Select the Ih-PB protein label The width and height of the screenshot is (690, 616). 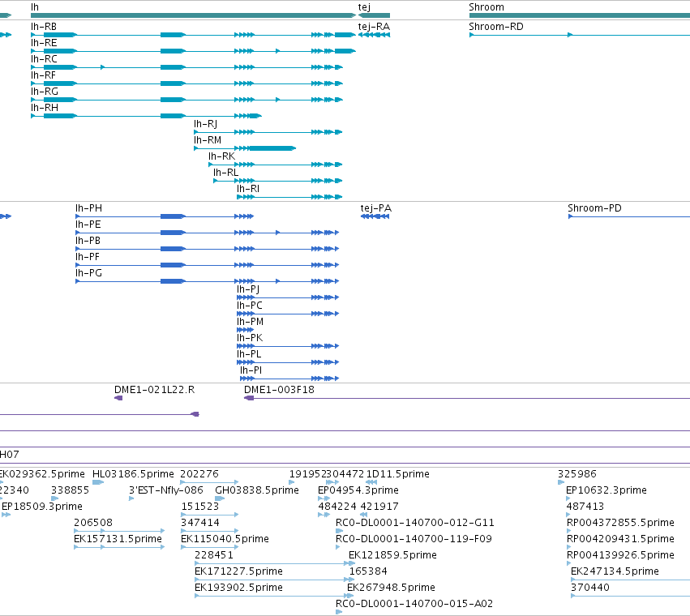(88, 241)
